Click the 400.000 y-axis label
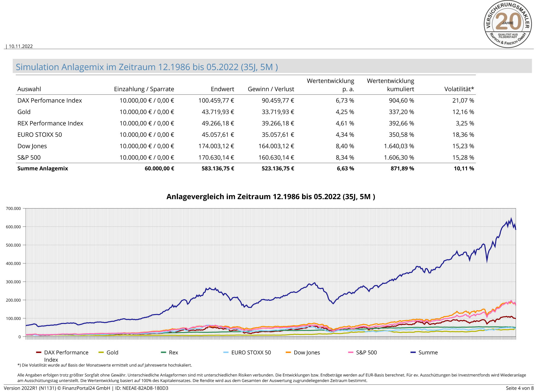The width and height of the screenshot is (538, 392). 13,264
